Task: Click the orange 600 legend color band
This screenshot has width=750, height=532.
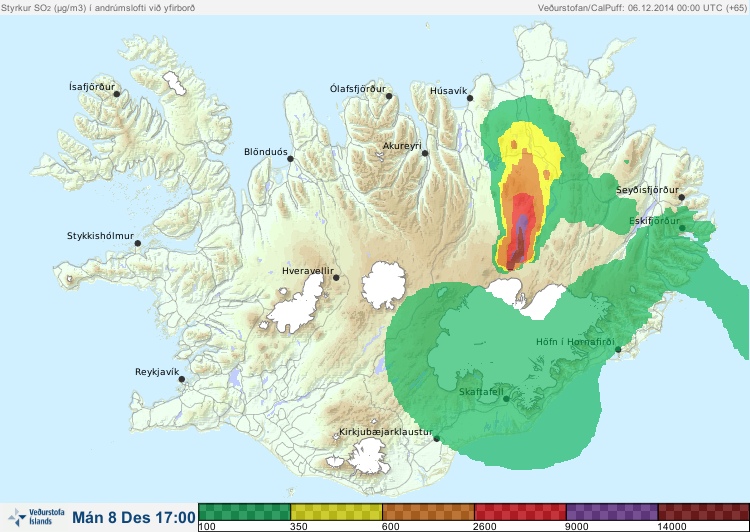Action: coord(428,512)
